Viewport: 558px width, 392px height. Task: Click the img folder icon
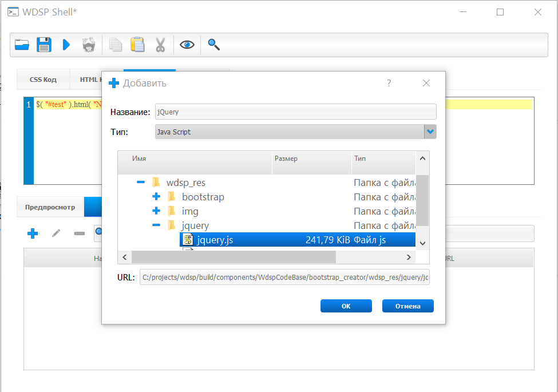tap(172, 211)
